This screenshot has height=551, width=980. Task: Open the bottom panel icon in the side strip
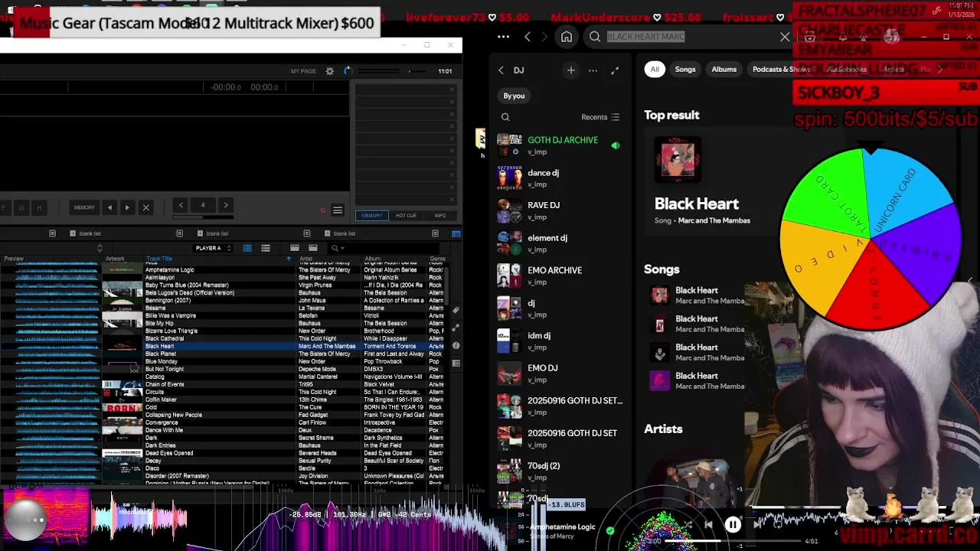[x=456, y=364]
